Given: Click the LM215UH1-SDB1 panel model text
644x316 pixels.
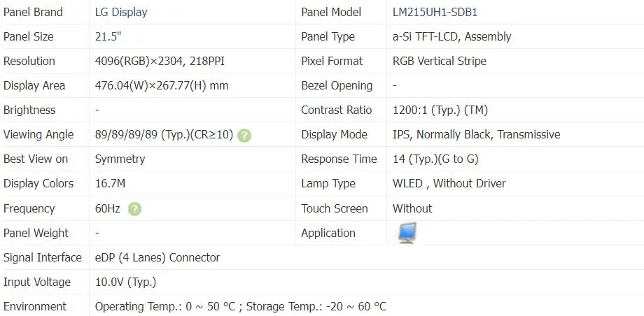Looking at the screenshot, I should pos(435,12).
